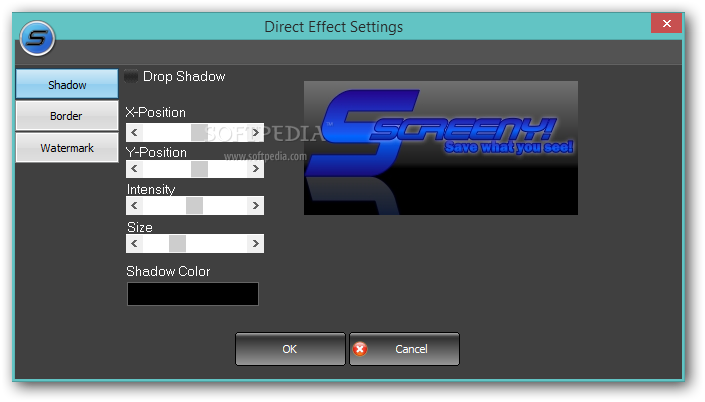Click the Screeny preview image
Image resolution: width=705 pixels, height=402 pixels.
point(441,147)
